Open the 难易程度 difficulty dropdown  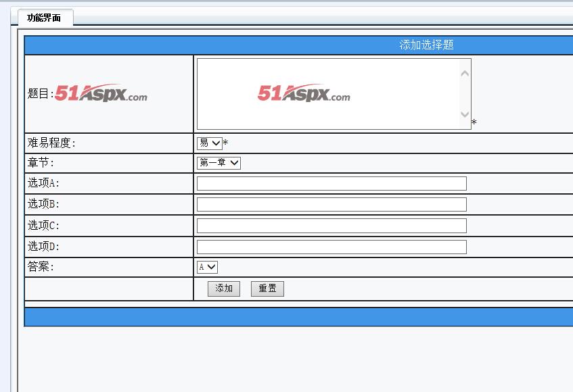210,143
